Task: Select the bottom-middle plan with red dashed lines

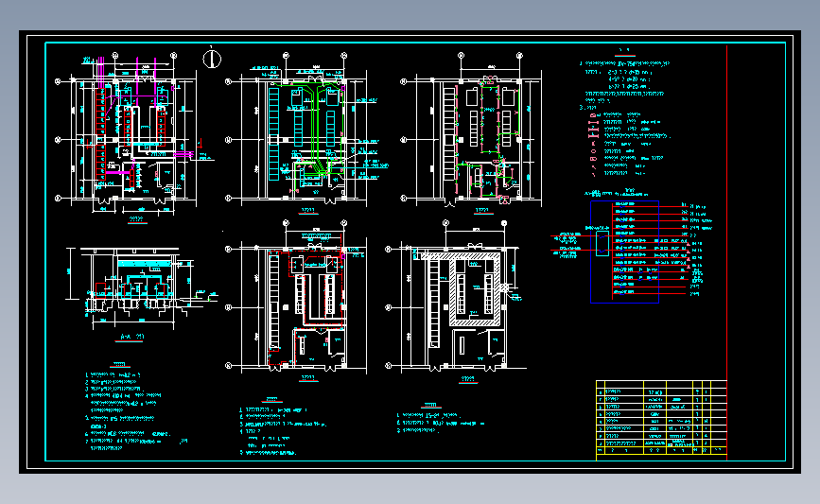Action: [x=297, y=297]
